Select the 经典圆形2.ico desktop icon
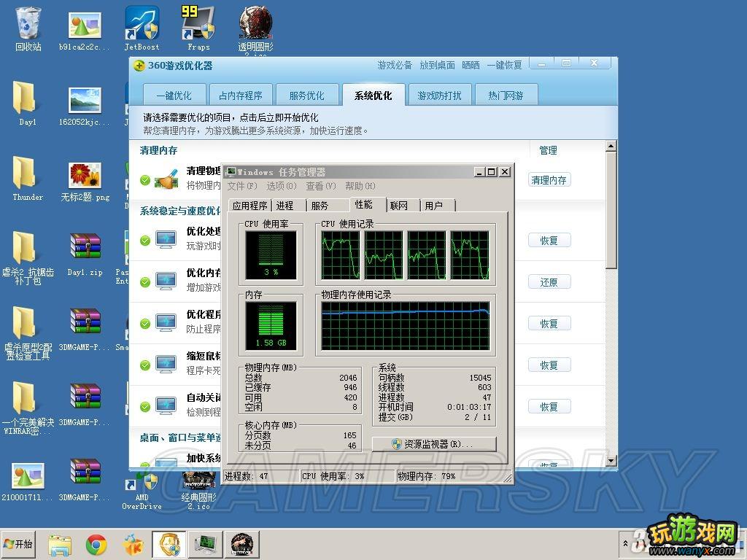 pos(198,491)
